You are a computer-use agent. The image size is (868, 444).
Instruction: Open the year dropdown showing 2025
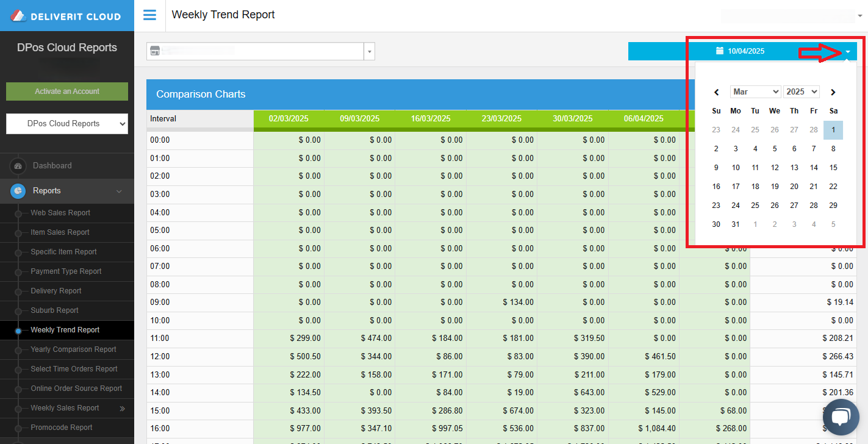click(x=802, y=91)
